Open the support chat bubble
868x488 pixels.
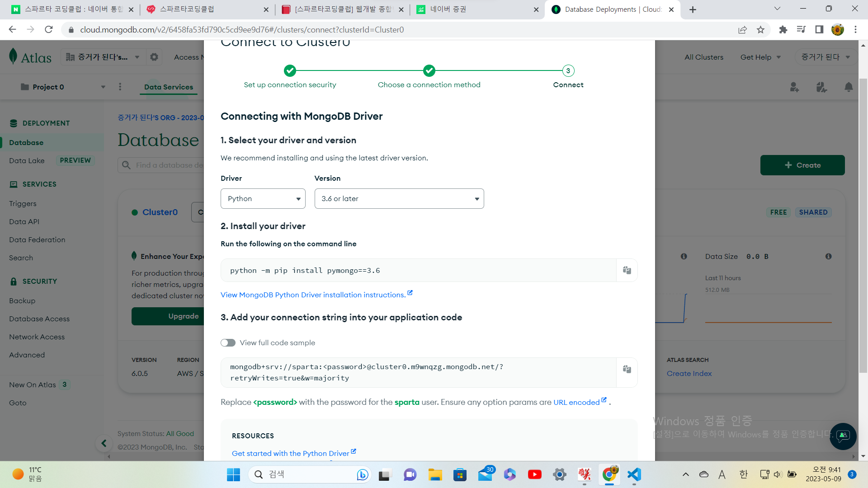point(843,436)
